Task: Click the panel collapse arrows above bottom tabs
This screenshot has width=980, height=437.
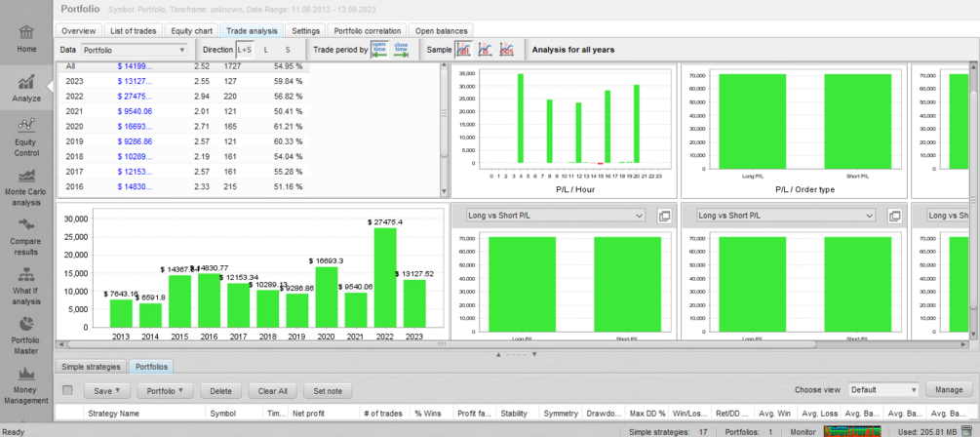Action: 516,354
